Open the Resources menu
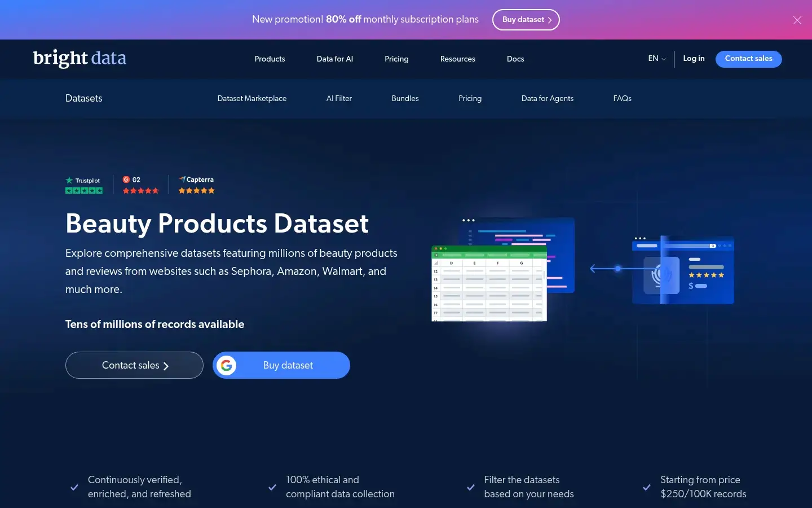812x508 pixels. [457, 59]
